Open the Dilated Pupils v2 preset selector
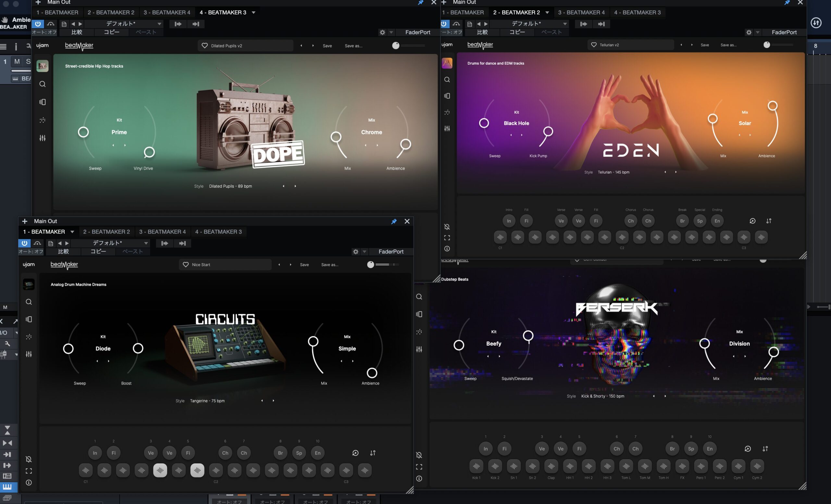The width and height of the screenshot is (831, 504). click(x=245, y=45)
